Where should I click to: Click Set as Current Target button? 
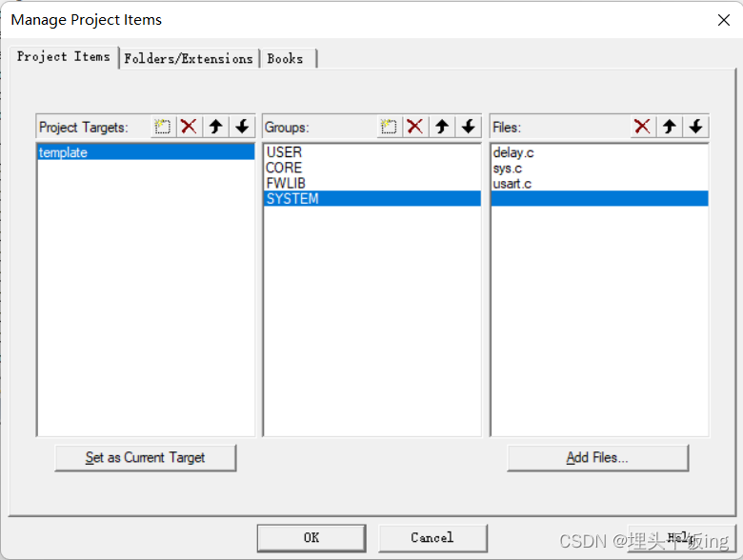click(x=146, y=458)
